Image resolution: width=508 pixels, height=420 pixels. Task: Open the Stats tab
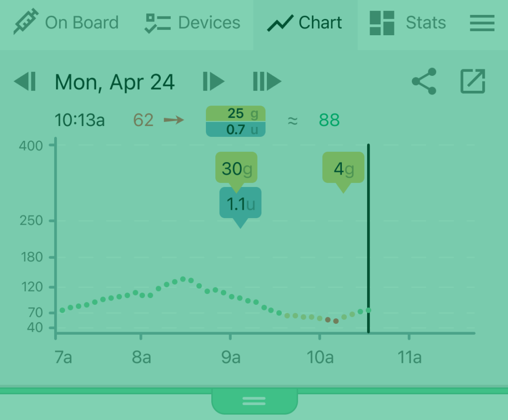(408, 23)
